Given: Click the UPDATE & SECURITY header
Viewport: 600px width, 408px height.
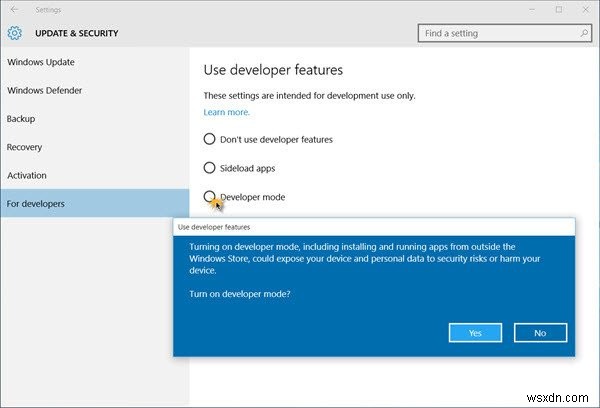Looking at the screenshot, I should [x=77, y=33].
